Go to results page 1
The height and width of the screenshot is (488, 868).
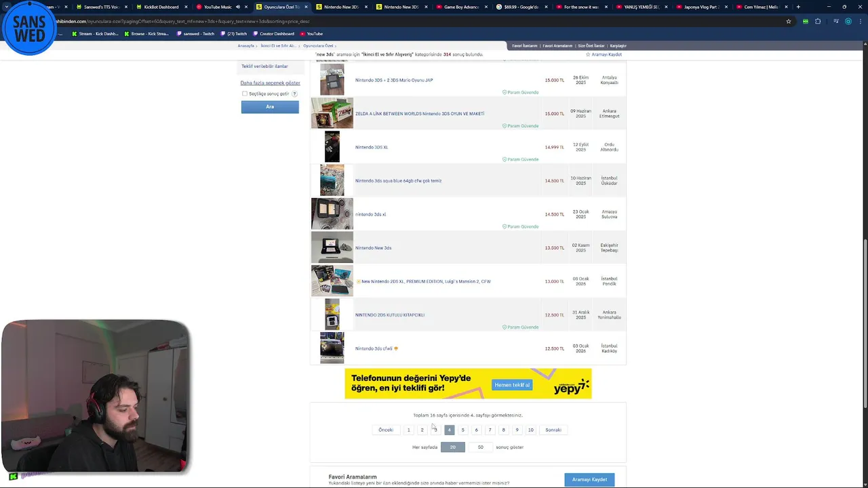pyautogui.click(x=408, y=430)
